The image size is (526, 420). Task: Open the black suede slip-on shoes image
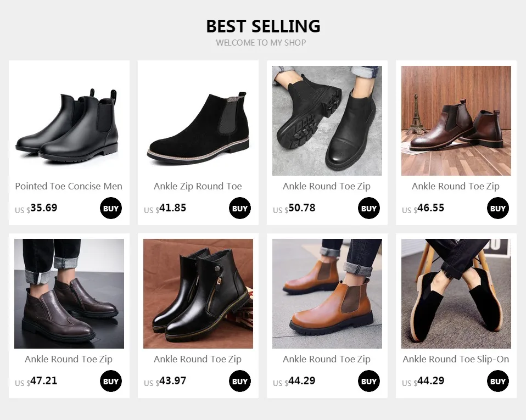coord(456,294)
